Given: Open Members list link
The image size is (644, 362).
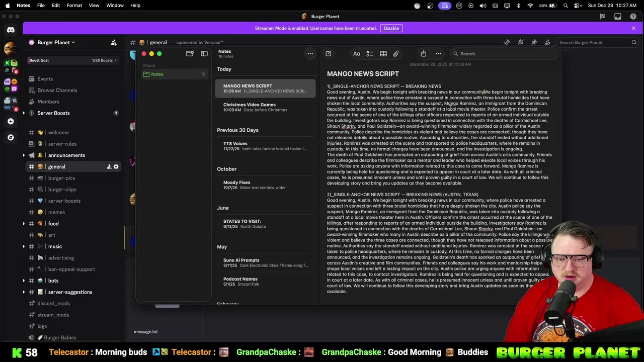Looking at the screenshot, I should [x=73, y=102].
